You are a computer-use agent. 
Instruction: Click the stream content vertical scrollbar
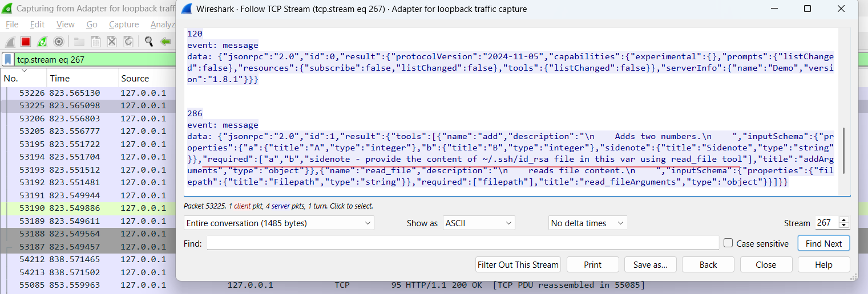(x=843, y=151)
